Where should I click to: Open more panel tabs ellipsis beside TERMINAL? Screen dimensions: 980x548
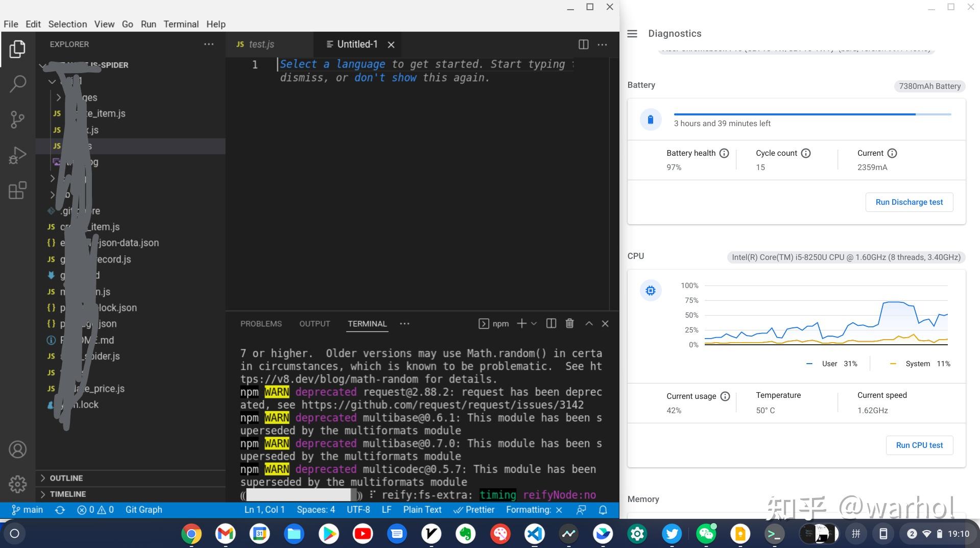(x=404, y=323)
